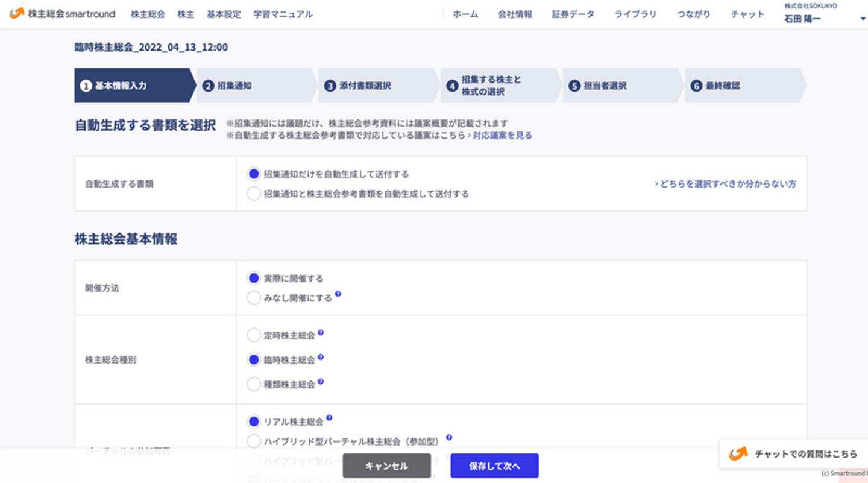Open the 石田 陽一 account dropdown
Screen dimensions: 868x483
coord(825,14)
